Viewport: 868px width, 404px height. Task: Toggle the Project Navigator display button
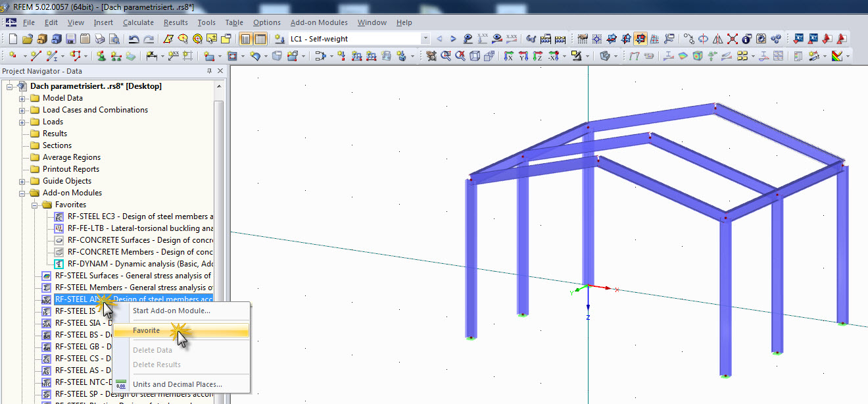tap(245, 39)
